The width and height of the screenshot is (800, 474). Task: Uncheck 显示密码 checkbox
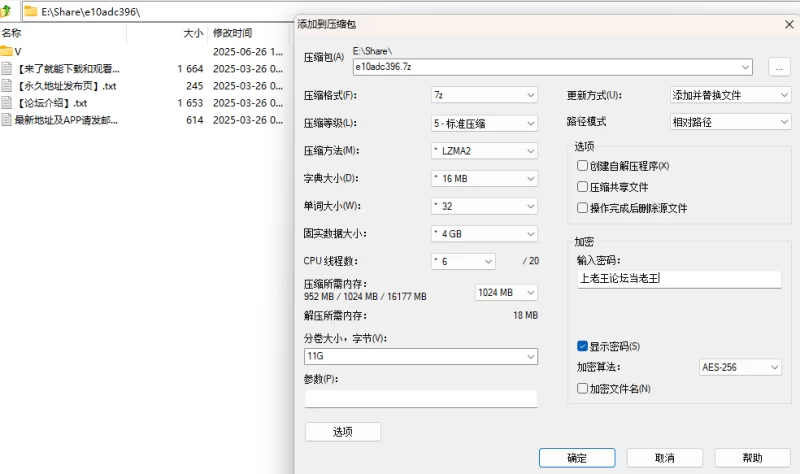click(582, 346)
